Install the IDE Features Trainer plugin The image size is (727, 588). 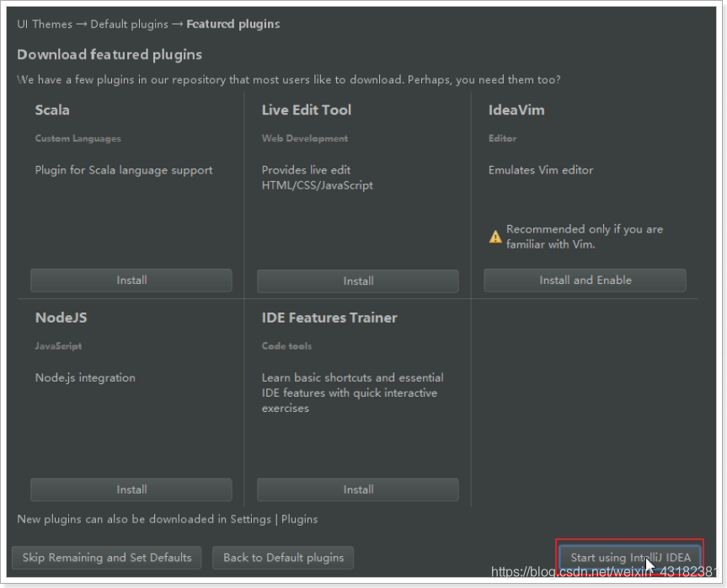click(x=358, y=489)
